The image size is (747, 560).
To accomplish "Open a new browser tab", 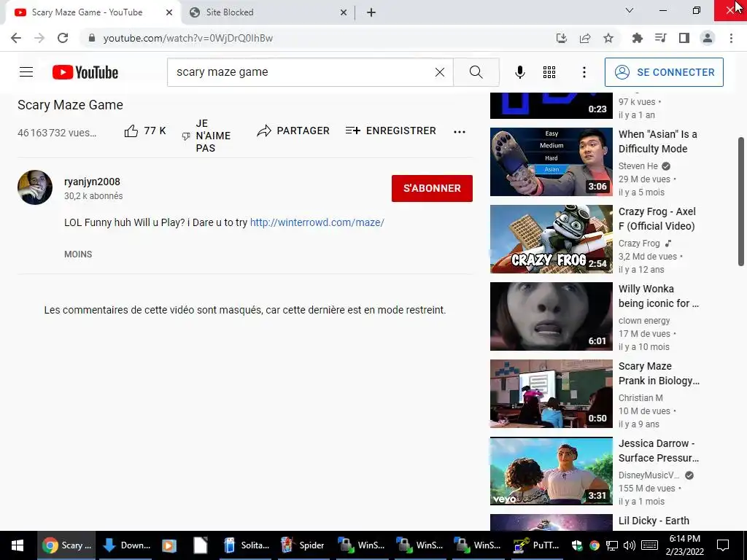I will pos(371,12).
